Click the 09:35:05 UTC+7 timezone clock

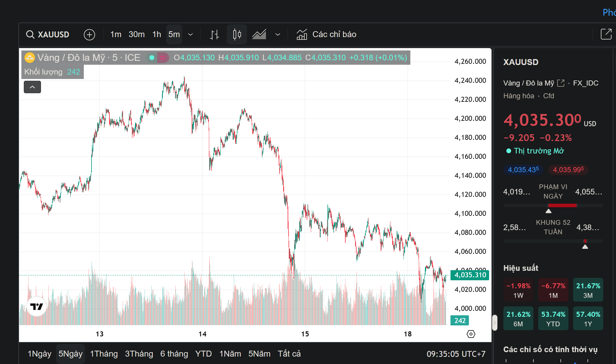click(x=456, y=354)
